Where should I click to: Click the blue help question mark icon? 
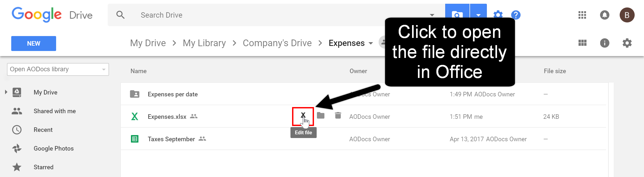(x=516, y=15)
